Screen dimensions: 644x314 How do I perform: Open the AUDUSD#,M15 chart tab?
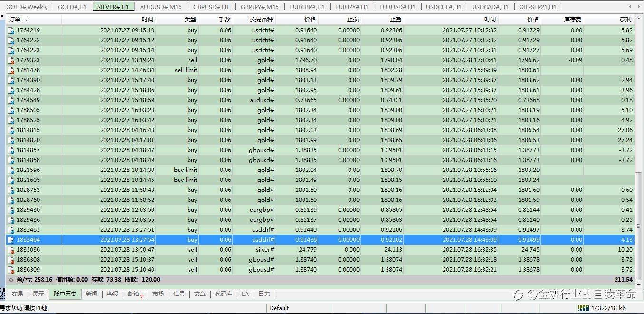161,7
